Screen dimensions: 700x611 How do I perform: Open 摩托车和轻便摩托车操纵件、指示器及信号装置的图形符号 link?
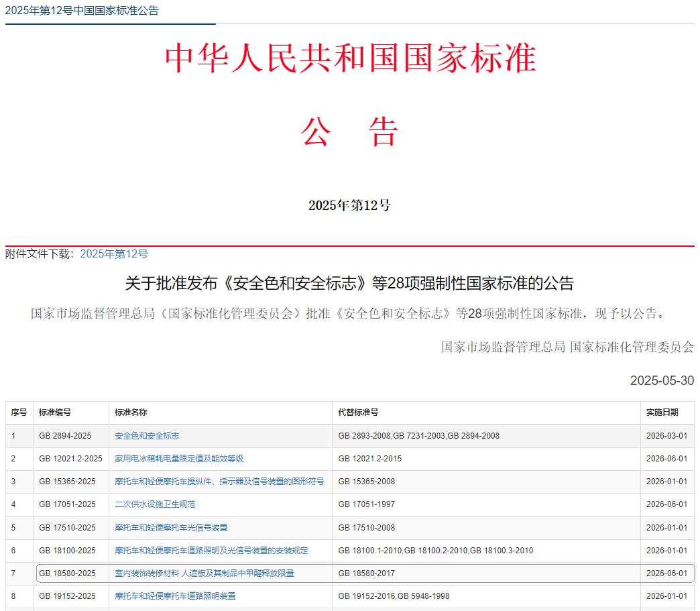point(219,482)
